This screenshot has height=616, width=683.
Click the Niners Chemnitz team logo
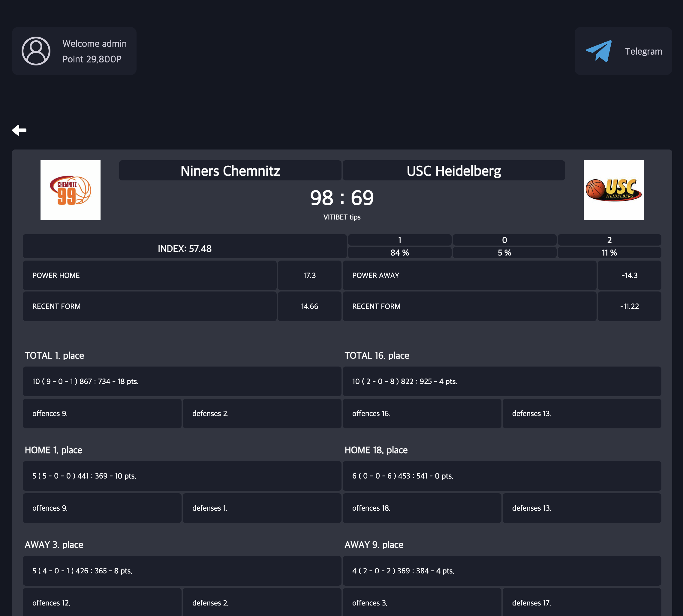click(x=70, y=190)
